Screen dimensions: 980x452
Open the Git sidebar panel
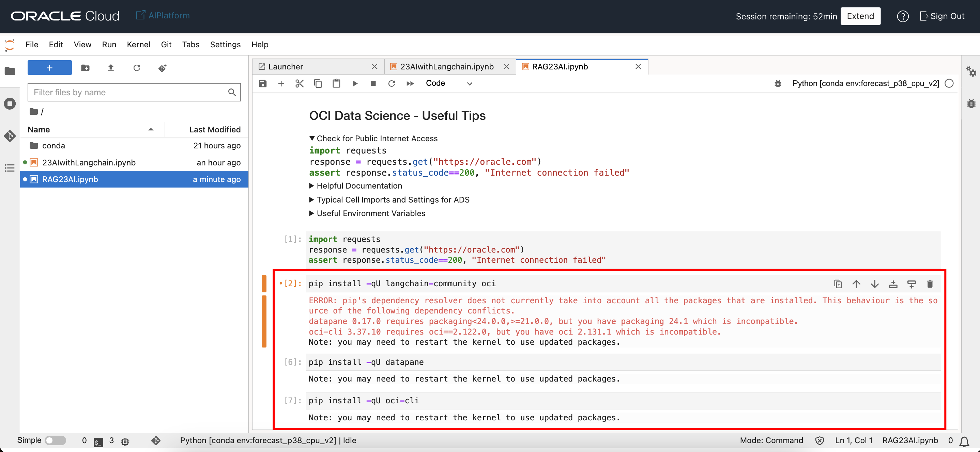click(10, 136)
